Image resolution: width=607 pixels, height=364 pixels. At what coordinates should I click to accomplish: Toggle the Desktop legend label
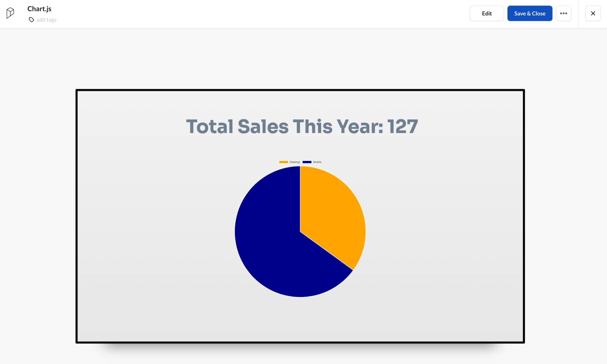pyautogui.click(x=295, y=162)
